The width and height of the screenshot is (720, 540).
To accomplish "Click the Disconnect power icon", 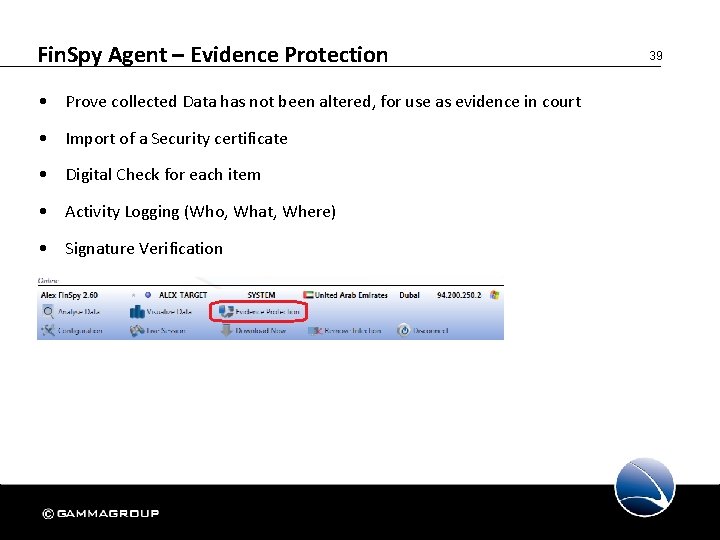I will [x=404, y=330].
